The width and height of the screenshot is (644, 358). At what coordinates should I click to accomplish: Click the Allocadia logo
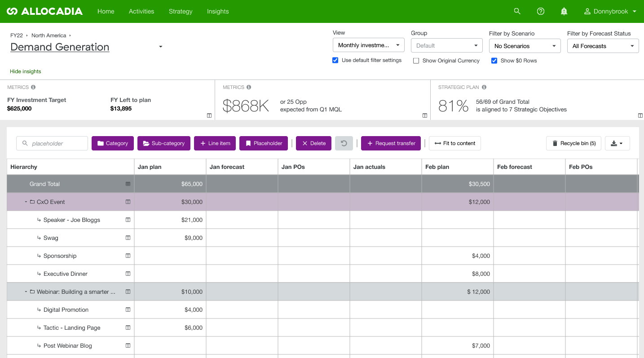[45, 11]
